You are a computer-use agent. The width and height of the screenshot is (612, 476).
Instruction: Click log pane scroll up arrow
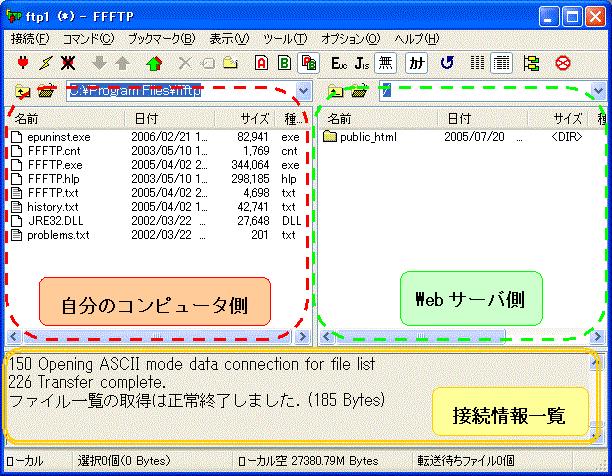pyautogui.click(x=595, y=364)
